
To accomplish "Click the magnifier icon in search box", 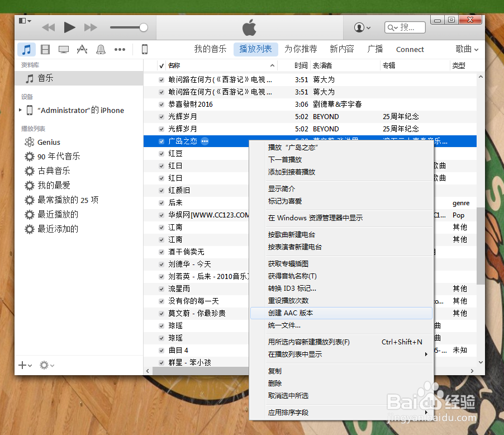I will coord(392,27).
